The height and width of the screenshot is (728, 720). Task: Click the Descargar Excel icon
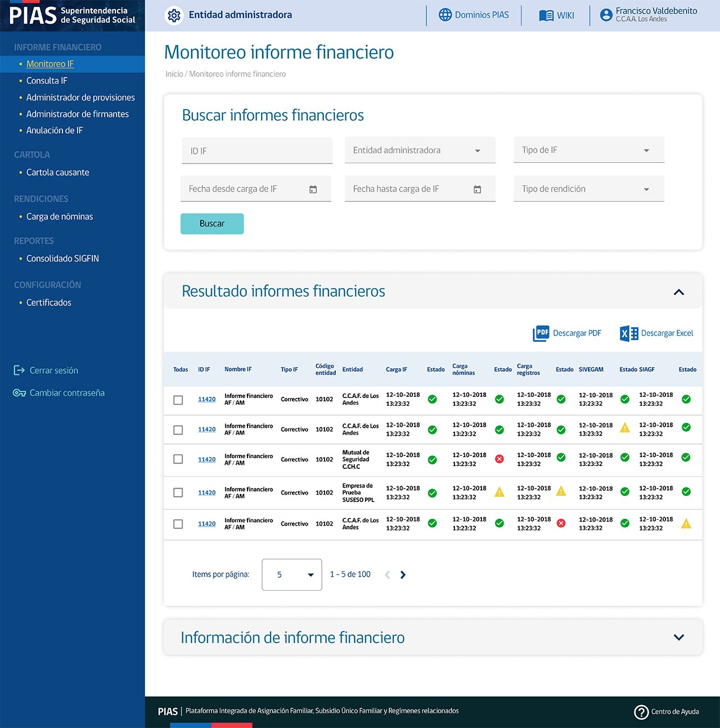[629, 333]
